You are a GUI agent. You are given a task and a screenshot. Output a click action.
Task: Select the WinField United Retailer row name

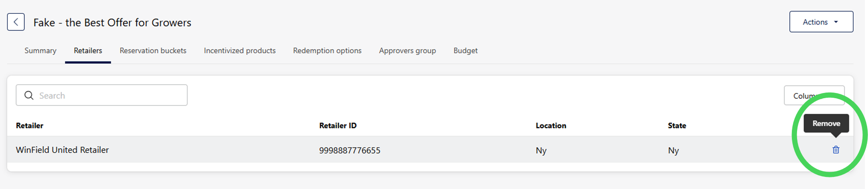[62, 150]
